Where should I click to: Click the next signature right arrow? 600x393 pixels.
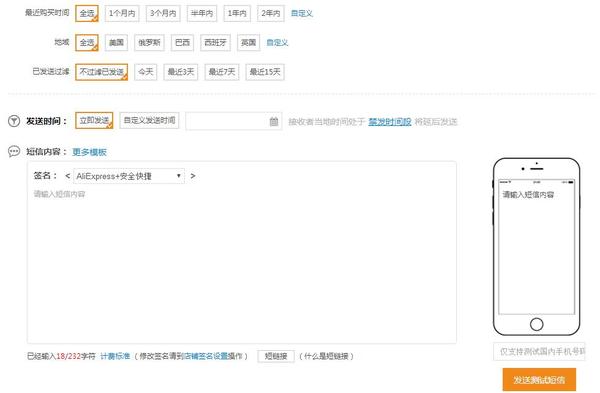click(193, 176)
